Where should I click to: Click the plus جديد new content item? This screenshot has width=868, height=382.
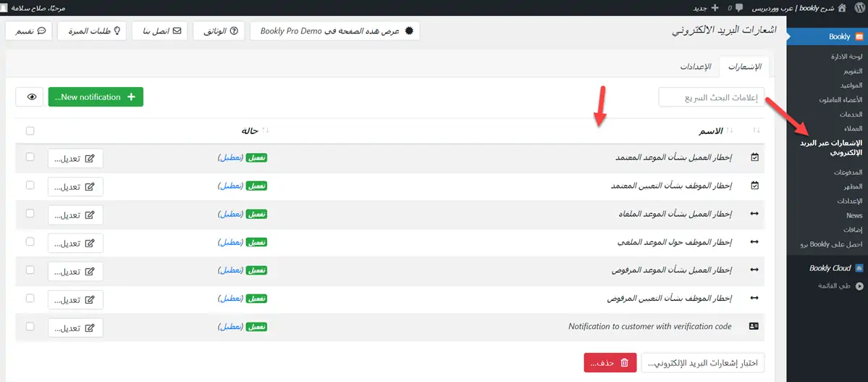tap(706, 8)
